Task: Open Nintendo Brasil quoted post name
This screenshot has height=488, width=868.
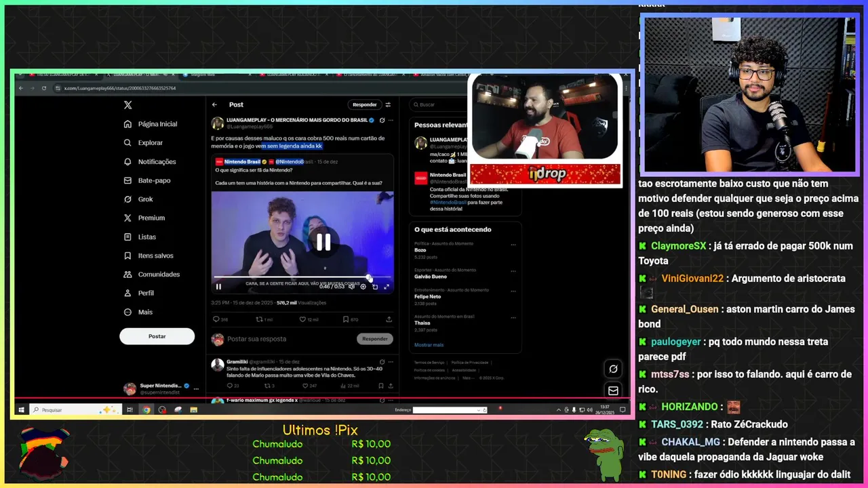Action: point(242,162)
